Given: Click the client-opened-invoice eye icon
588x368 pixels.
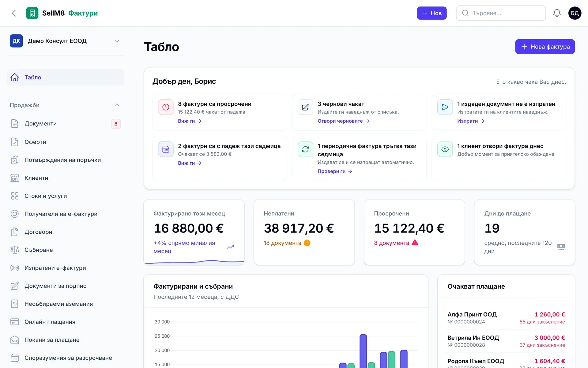Looking at the screenshot, I should [x=445, y=149].
